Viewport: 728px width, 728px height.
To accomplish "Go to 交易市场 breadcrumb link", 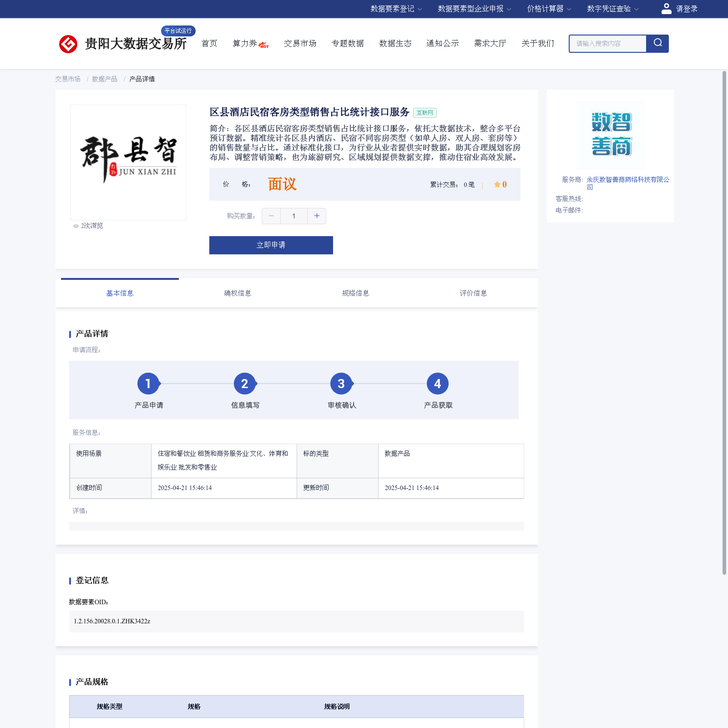I will (68, 79).
